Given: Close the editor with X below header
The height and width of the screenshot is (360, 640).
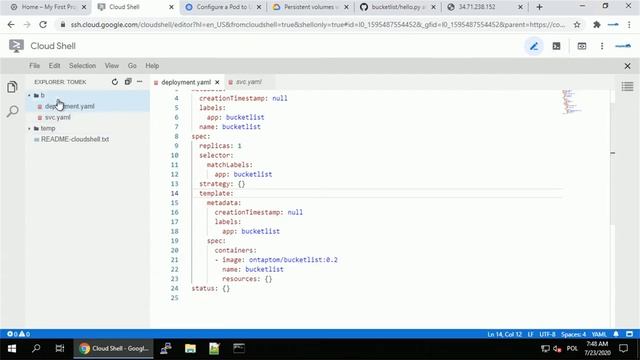Looking at the screenshot, I should point(627,66).
